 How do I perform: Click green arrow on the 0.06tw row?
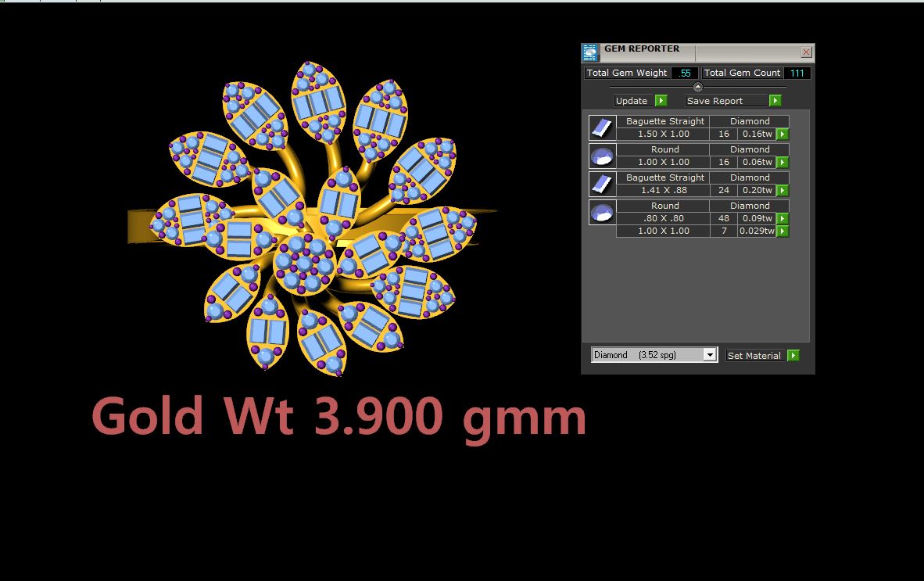pyautogui.click(x=783, y=163)
